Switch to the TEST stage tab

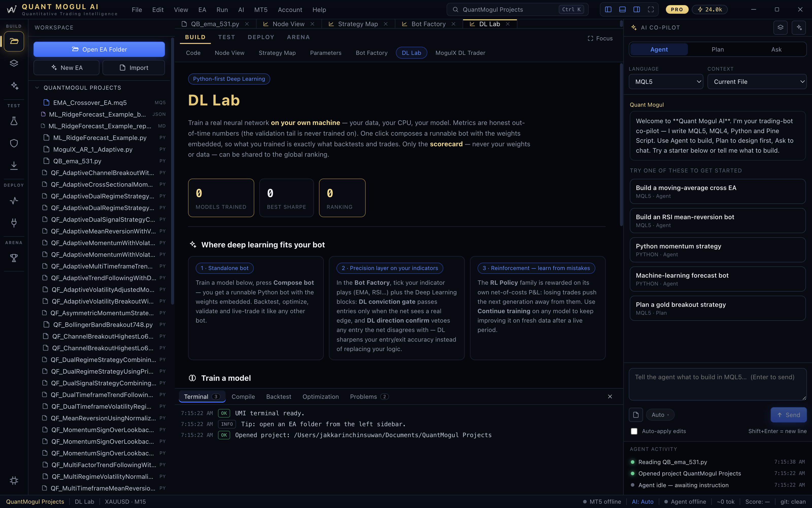point(227,37)
